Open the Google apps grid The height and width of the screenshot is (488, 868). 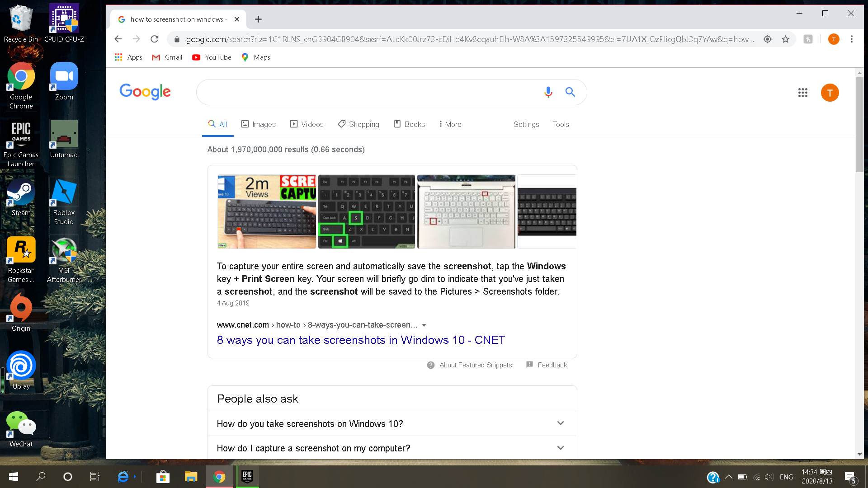coord(803,93)
